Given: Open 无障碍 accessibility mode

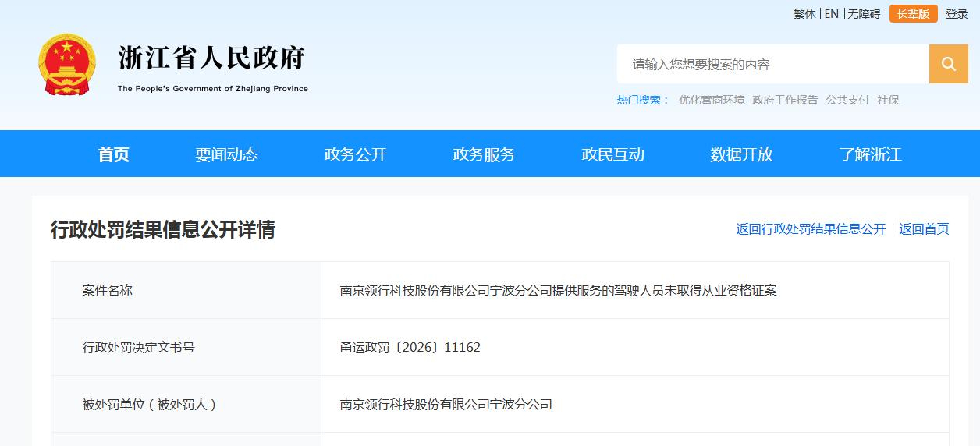Looking at the screenshot, I should (x=864, y=14).
